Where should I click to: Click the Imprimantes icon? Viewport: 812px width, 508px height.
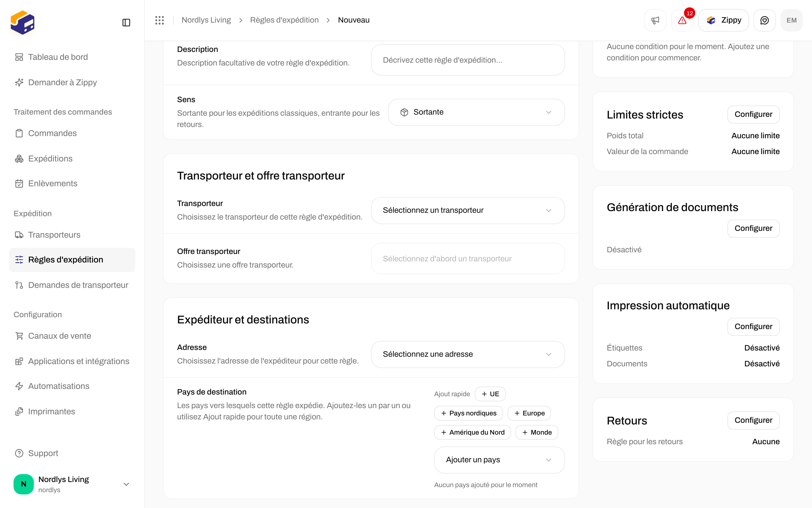(x=19, y=411)
